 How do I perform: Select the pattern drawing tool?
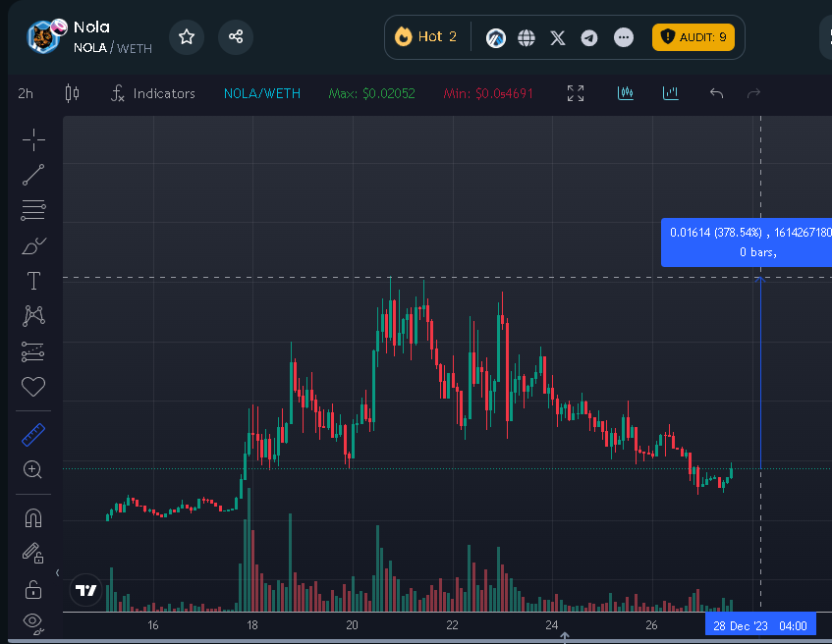(x=33, y=316)
